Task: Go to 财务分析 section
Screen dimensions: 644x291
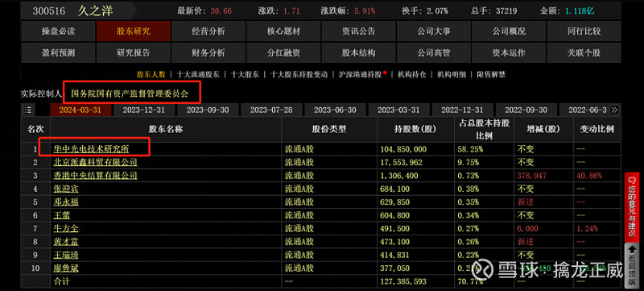Action: [208, 53]
